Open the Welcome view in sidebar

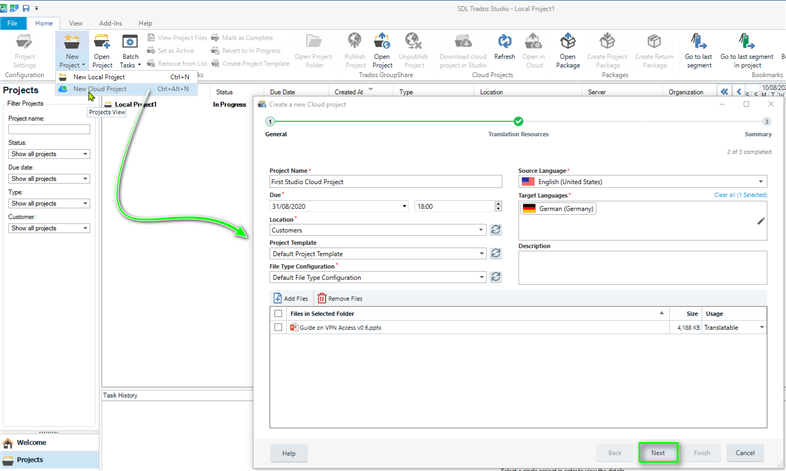point(49,442)
